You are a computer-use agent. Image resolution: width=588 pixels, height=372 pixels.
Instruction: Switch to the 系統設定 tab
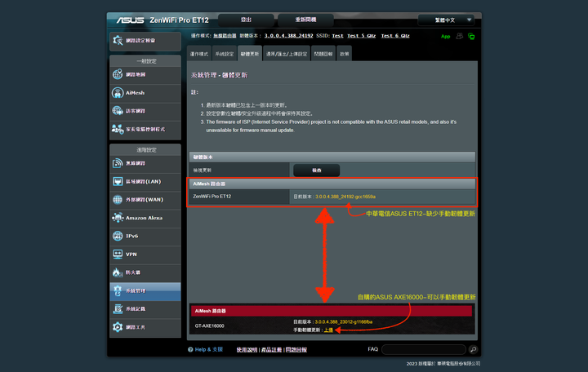[x=225, y=54]
